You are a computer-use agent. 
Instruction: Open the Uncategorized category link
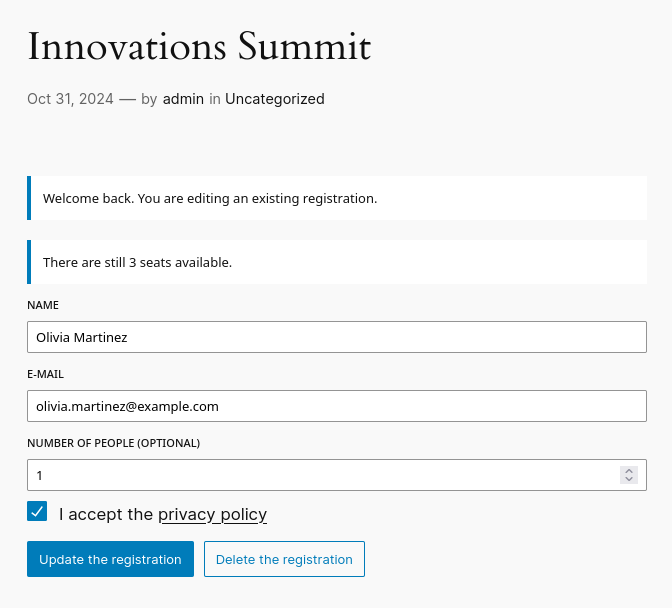(274, 99)
